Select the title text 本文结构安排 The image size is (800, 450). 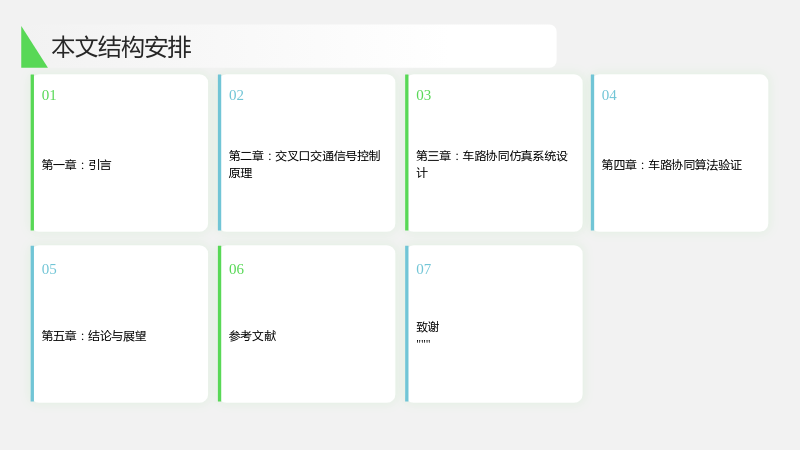121,47
